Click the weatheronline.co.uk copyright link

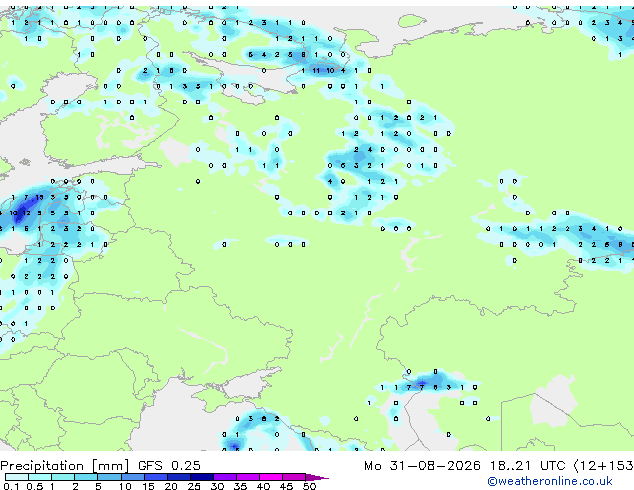550,481
